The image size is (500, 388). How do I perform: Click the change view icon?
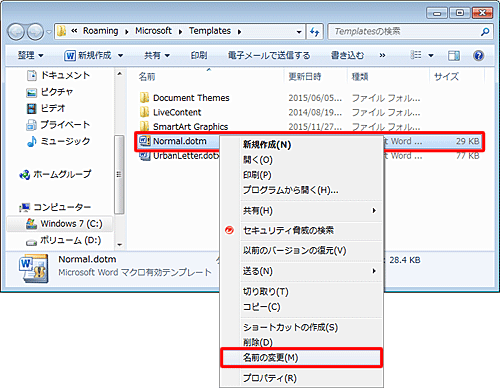[416, 55]
